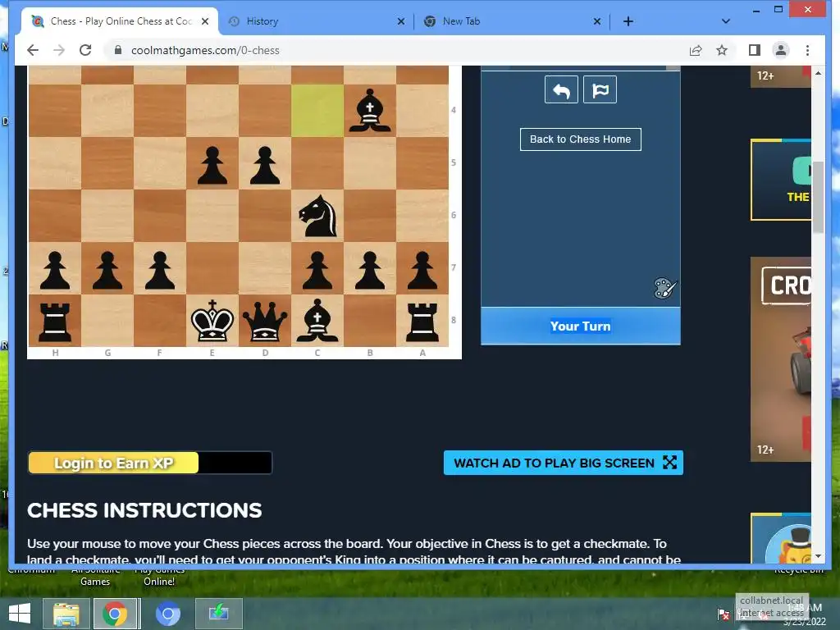
Task: Select the black bishop on B4
Action: pyautogui.click(x=370, y=111)
